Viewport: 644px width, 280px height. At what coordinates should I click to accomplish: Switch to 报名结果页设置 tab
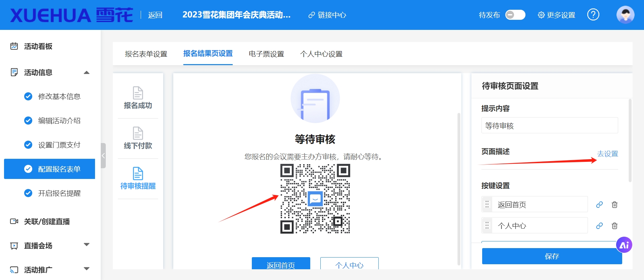point(208,54)
